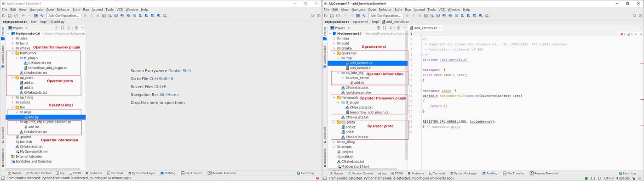This screenshot has height=181, width=644.
Task: Open Navigate menu in MyOperator17 window
Action: [358, 10]
